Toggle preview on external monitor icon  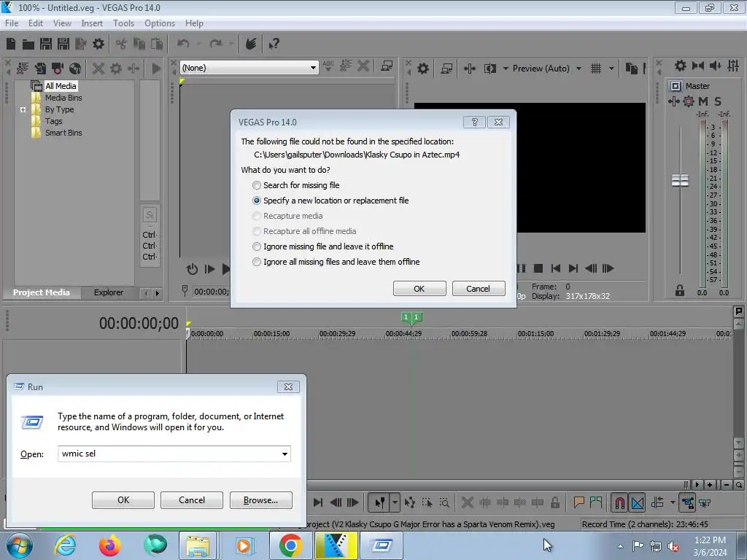(x=446, y=69)
